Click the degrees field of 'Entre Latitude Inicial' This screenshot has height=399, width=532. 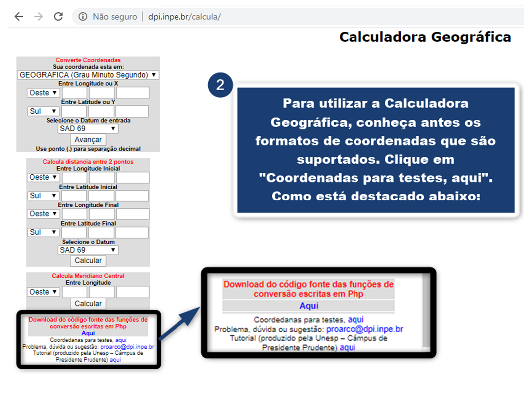pyautogui.click(x=74, y=196)
